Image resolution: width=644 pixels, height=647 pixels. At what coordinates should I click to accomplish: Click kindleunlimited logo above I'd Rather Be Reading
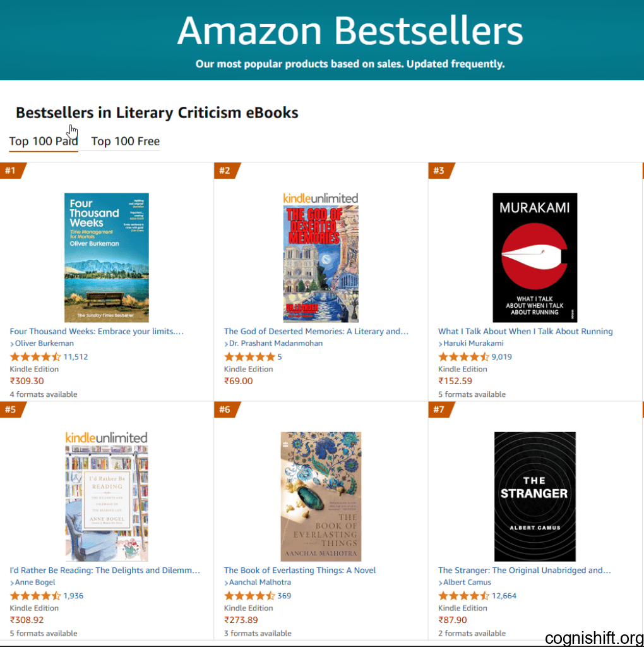pos(106,437)
